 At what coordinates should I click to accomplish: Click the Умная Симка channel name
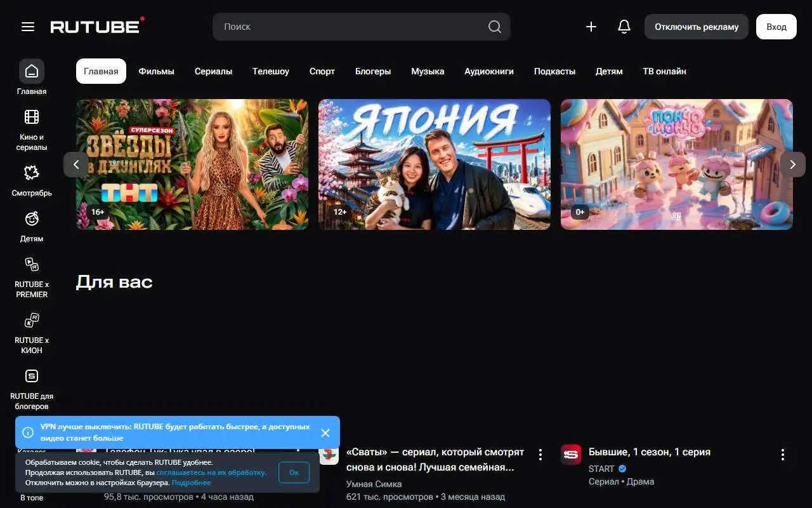coord(374,484)
